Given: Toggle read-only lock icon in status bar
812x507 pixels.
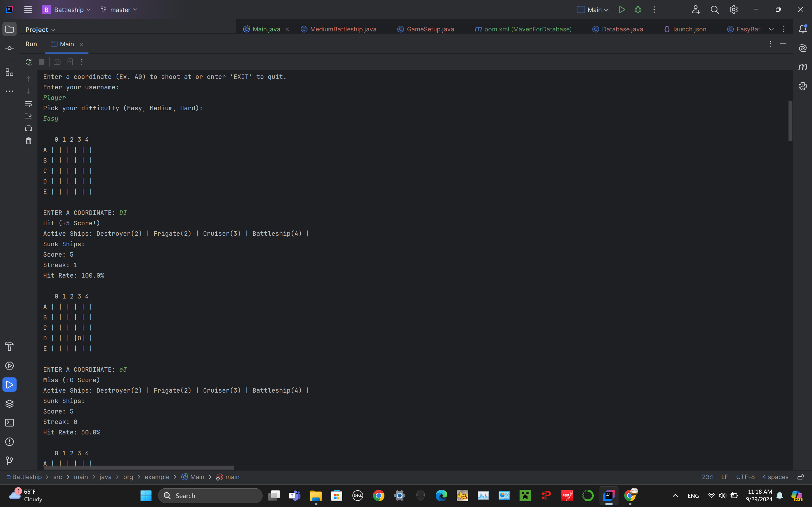Looking at the screenshot, I should (x=801, y=477).
